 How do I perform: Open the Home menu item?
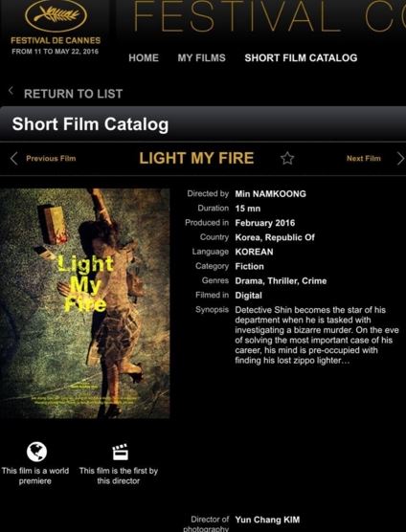click(x=144, y=58)
